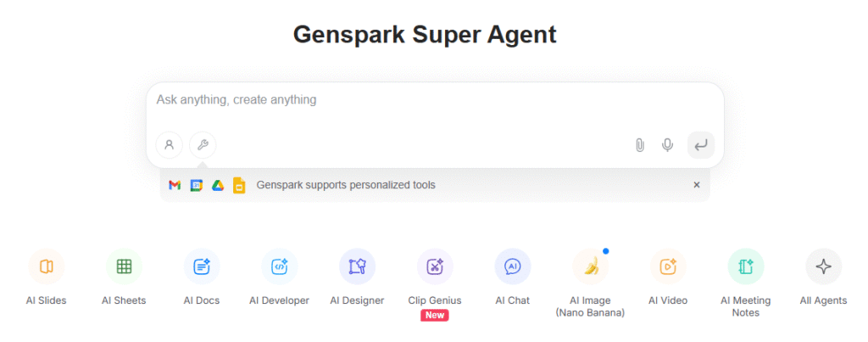868x342 pixels.
Task: Show All Agents list
Action: pyautogui.click(x=823, y=266)
